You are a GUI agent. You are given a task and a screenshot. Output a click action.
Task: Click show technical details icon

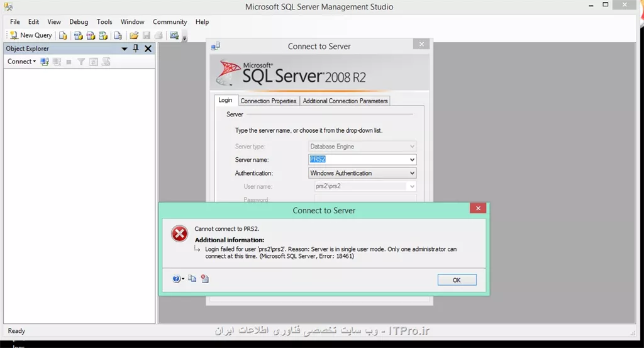point(204,279)
